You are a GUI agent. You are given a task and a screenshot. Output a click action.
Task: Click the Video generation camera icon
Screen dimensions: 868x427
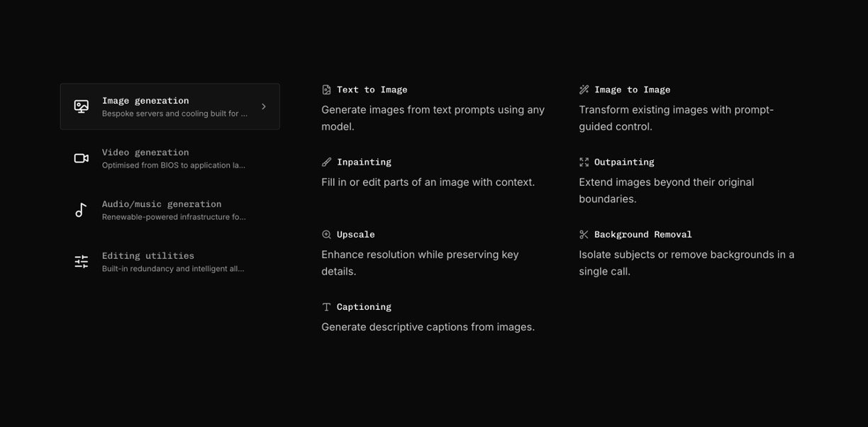[82, 158]
